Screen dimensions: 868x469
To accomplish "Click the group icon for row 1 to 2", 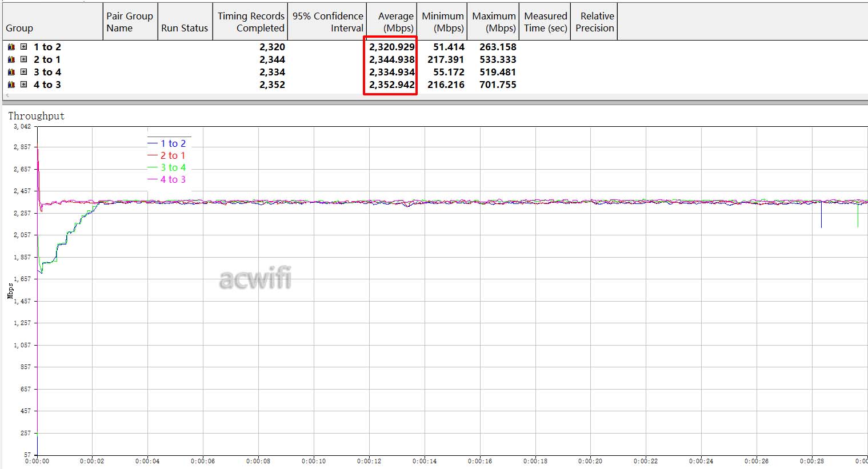I will (x=11, y=47).
